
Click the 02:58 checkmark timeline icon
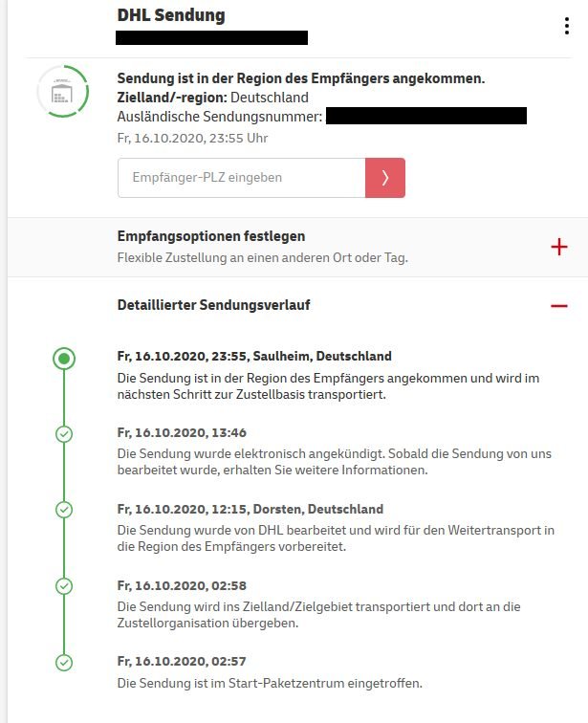64,586
